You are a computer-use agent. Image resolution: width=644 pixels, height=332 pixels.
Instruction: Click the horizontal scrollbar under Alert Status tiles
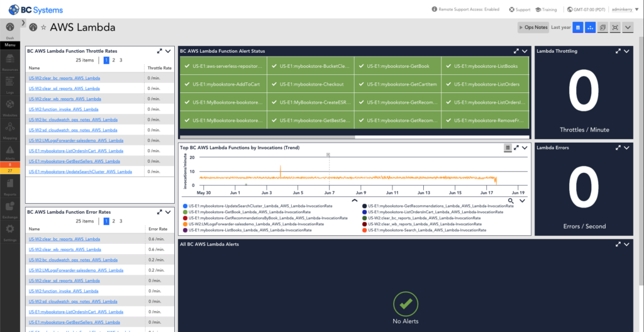[x=267, y=137]
